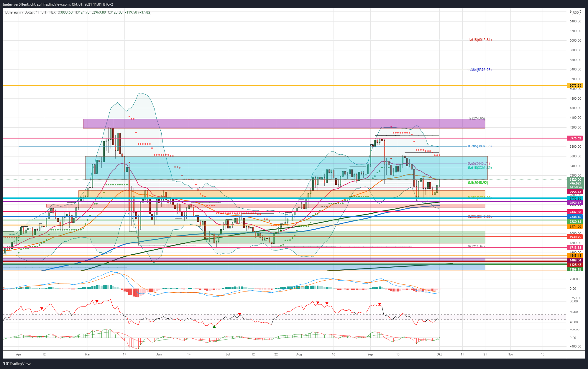
Task: Click the green upward RSI triangle marker
Action: pyautogui.click(x=214, y=326)
